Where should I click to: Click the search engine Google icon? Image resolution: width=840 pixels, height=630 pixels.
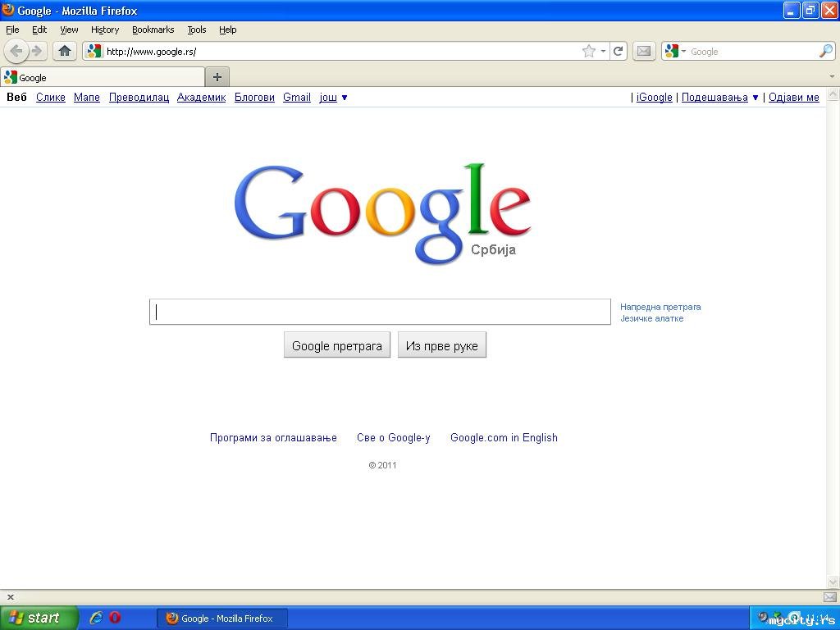pyautogui.click(x=672, y=52)
